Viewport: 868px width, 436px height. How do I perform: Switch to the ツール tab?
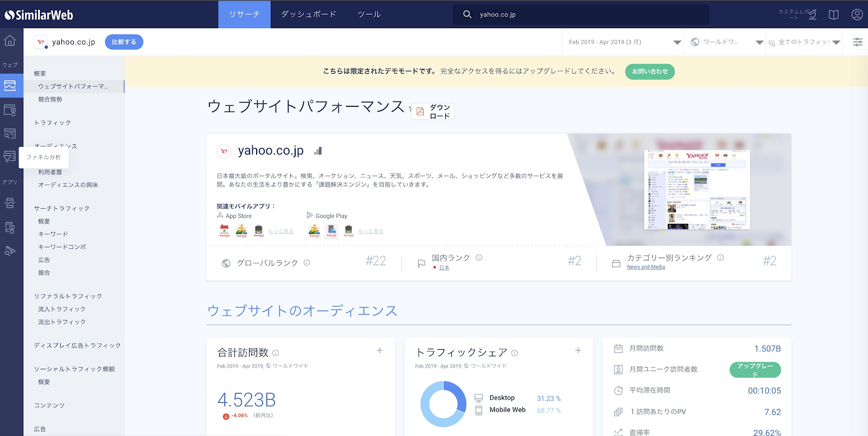[369, 14]
